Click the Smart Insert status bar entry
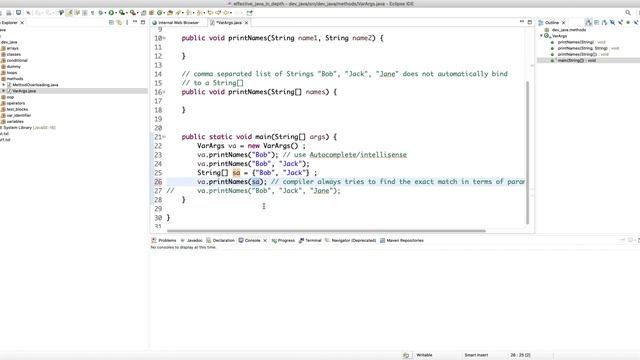This screenshot has height=360, width=640. [x=476, y=355]
